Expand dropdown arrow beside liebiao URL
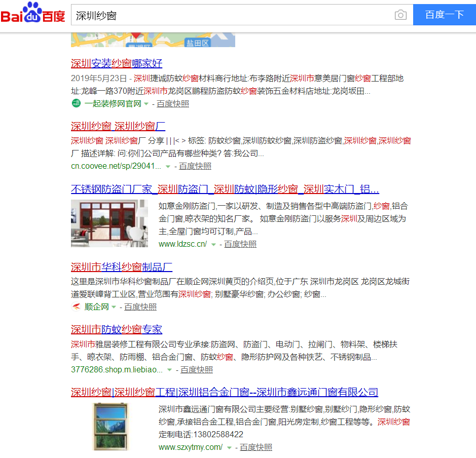This screenshot has height=458, width=476. tap(169, 370)
